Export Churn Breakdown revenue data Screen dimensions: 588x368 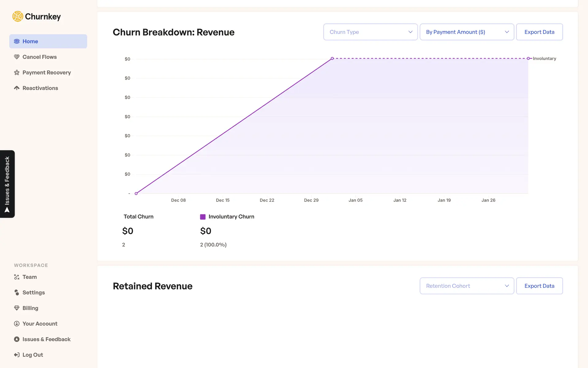point(539,32)
